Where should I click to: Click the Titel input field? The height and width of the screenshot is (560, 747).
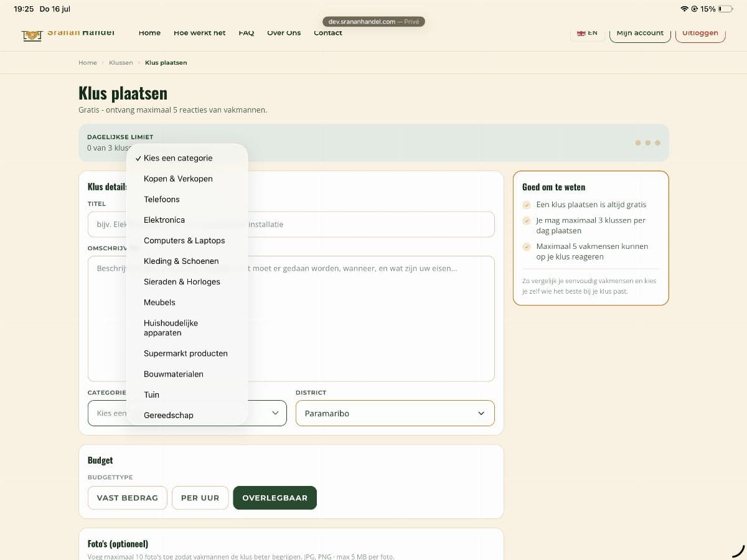(291, 224)
